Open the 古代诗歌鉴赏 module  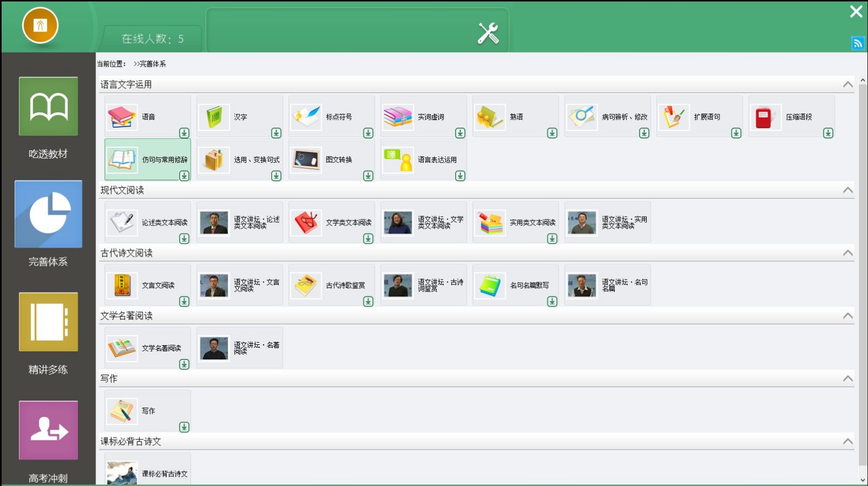point(331,285)
